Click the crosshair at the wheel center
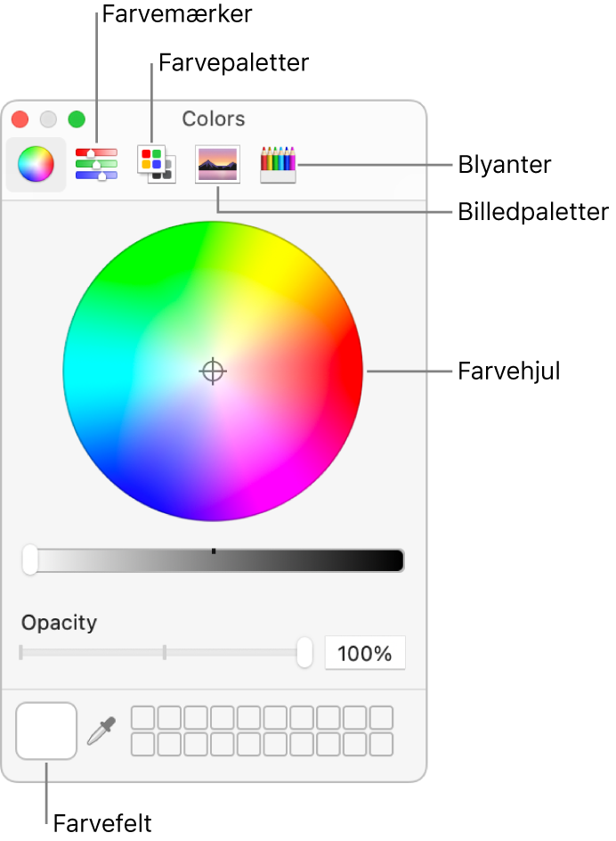The image size is (616, 841). [213, 371]
